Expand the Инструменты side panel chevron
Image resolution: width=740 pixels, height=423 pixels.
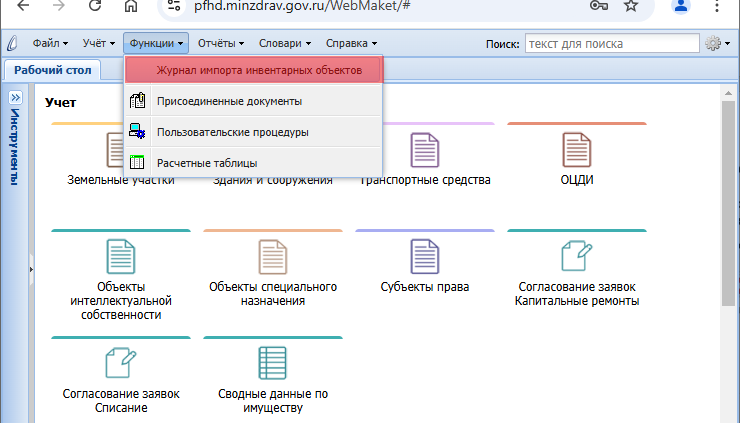[x=15, y=98]
